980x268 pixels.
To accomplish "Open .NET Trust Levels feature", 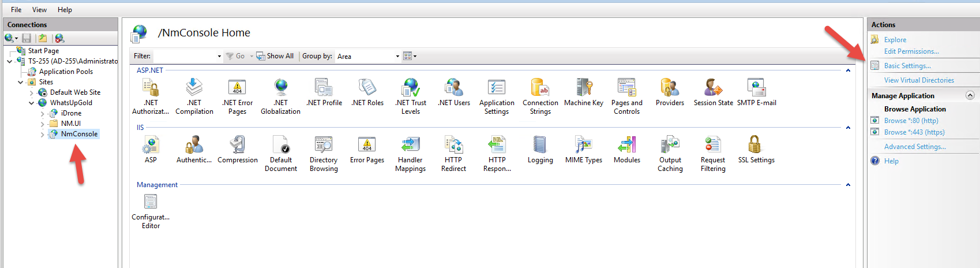I will coord(411,96).
